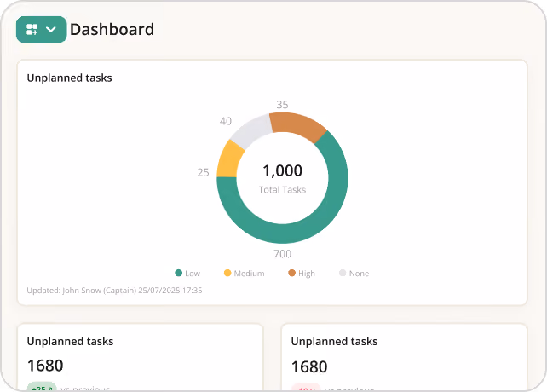547x392 pixels.
Task: Click the Updated John Snow timestamp text
Action: pyautogui.click(x=114, y=291)
